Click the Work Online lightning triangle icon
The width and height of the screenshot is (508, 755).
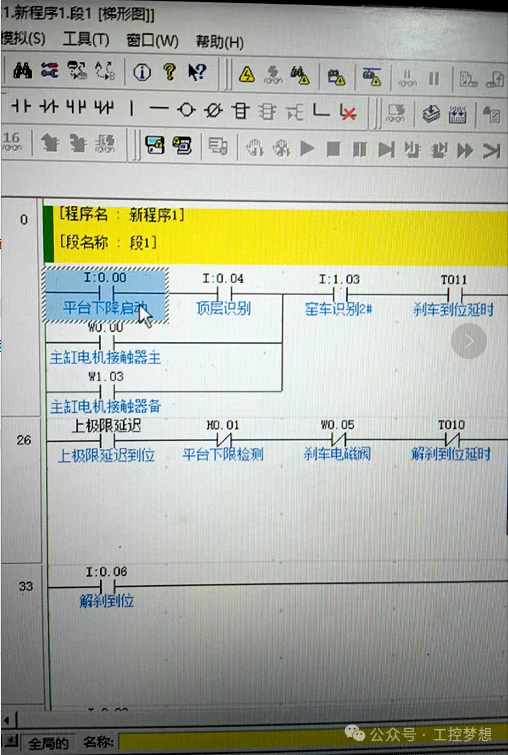point(247,74)
